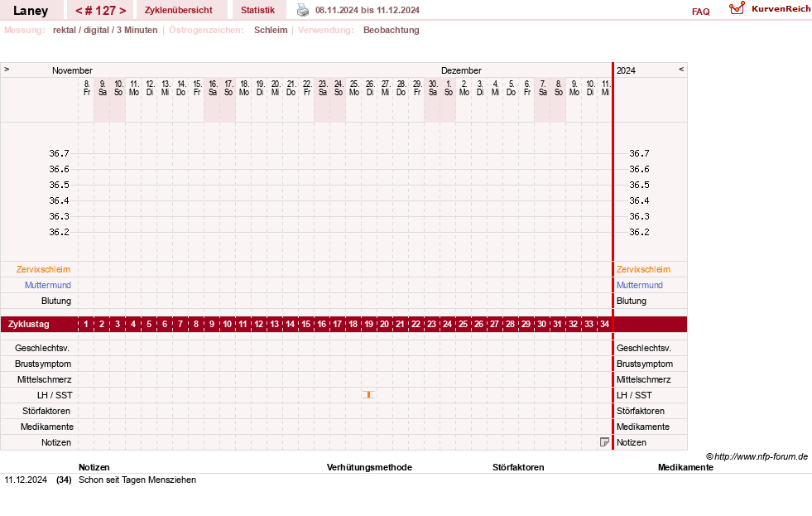Select date column 26. Di
The height and width of the screenshot is (516, 812).
370,88
